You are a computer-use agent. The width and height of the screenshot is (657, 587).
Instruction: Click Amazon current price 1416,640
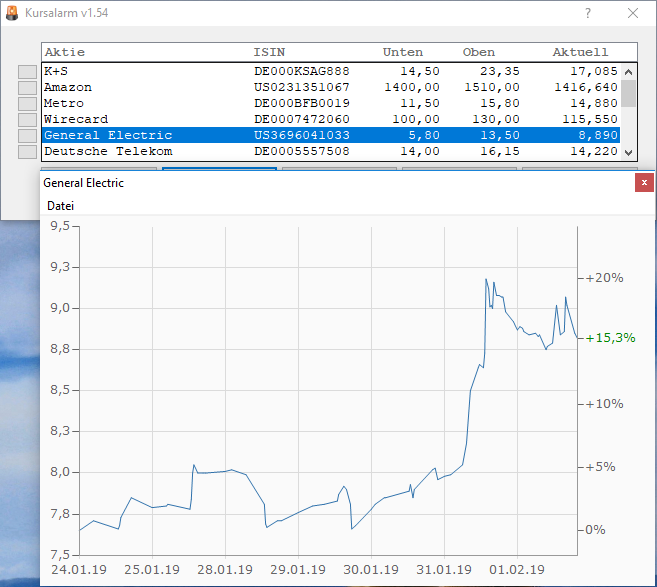(586, 87)
